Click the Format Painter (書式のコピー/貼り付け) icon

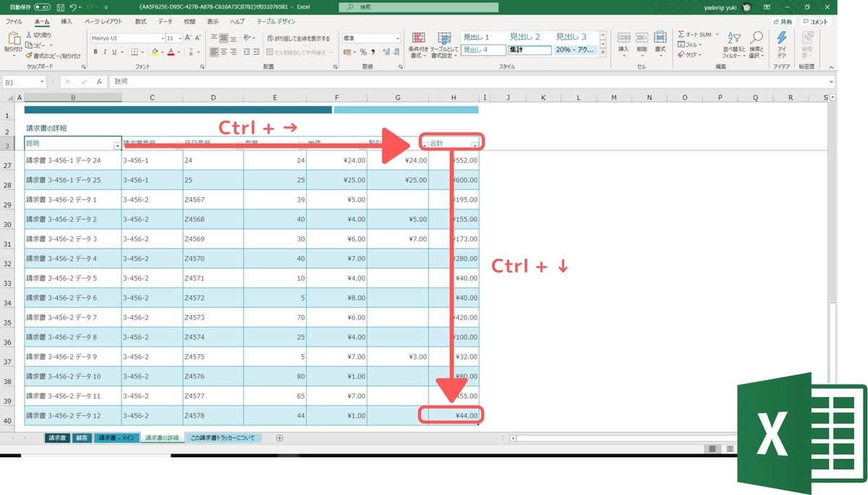point(29,56)
